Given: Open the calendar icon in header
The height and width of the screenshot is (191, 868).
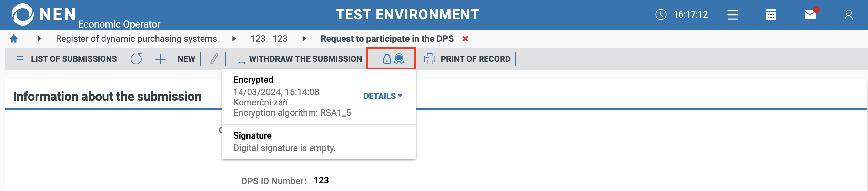Looking at the screenshot, I should [771, 14].
